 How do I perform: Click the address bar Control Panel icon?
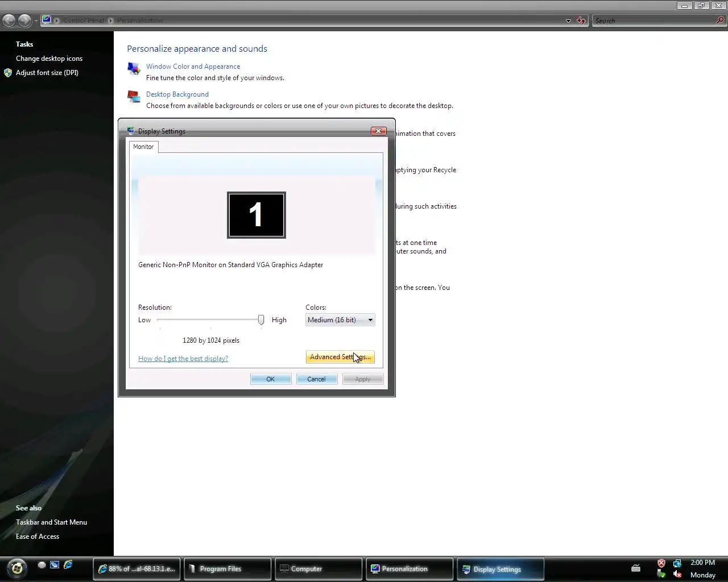pyautogui.click(x=47, y=20)
